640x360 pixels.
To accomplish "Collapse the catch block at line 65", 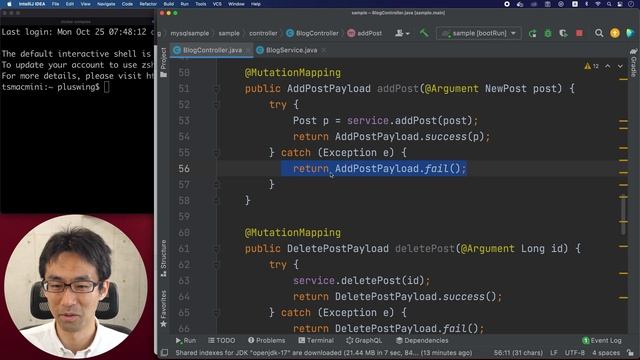I will (217, 313).
